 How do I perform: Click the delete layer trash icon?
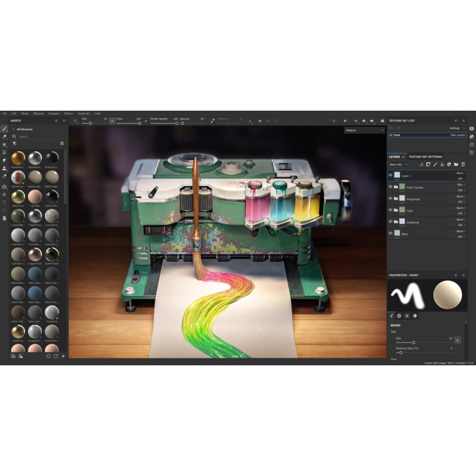point(463,164)
